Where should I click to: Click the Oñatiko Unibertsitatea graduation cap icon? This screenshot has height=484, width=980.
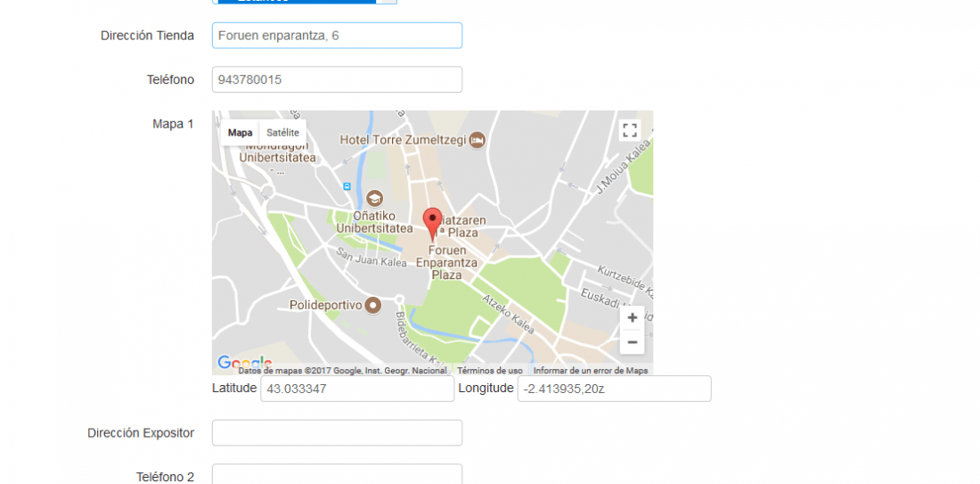pyautogui.click(x=375, y=199)
